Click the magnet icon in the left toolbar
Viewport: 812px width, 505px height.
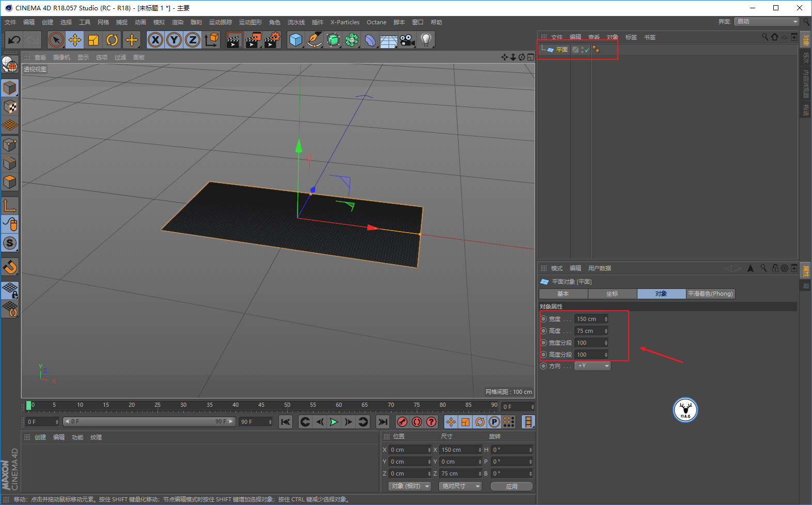click(10, 267)
